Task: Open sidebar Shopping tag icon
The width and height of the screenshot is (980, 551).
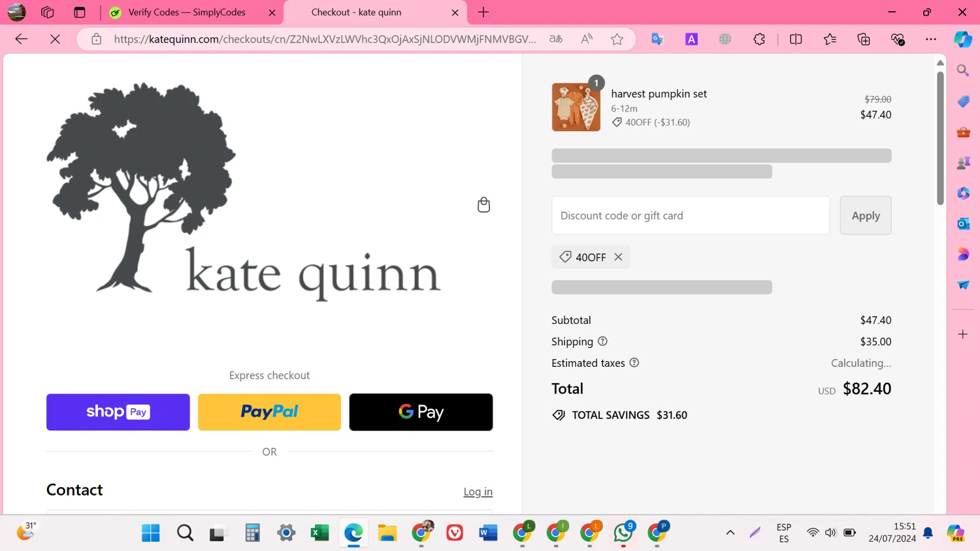Action: [963, 101]
